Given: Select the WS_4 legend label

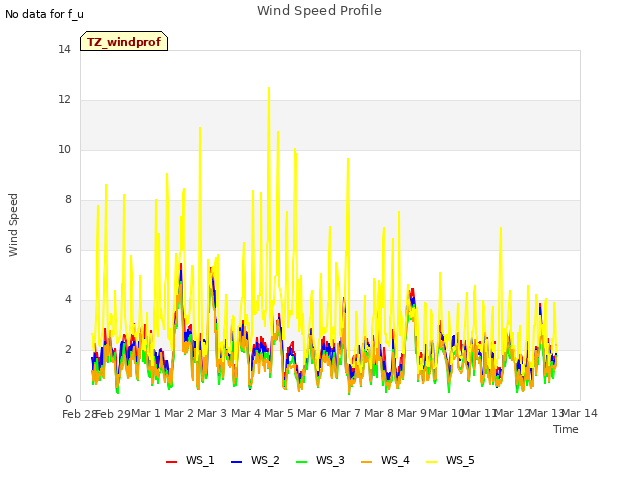Looking at the screenshot, I should [395, 460].
